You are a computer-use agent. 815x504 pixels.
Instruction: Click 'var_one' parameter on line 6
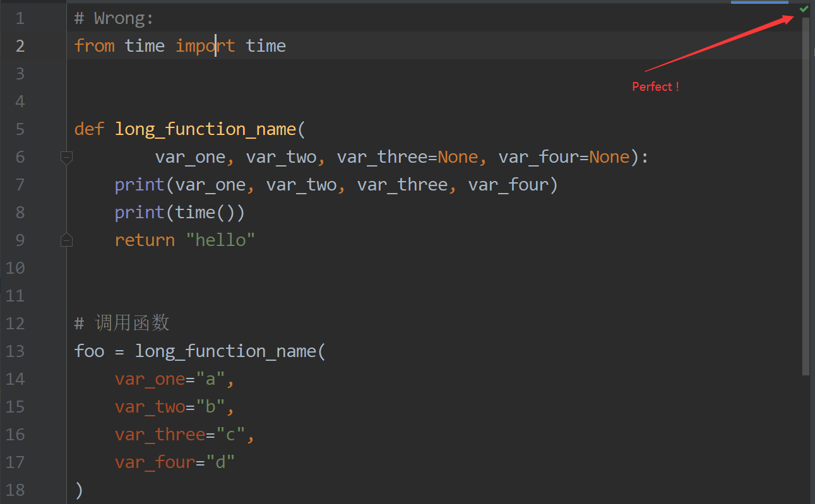[190, 156]
